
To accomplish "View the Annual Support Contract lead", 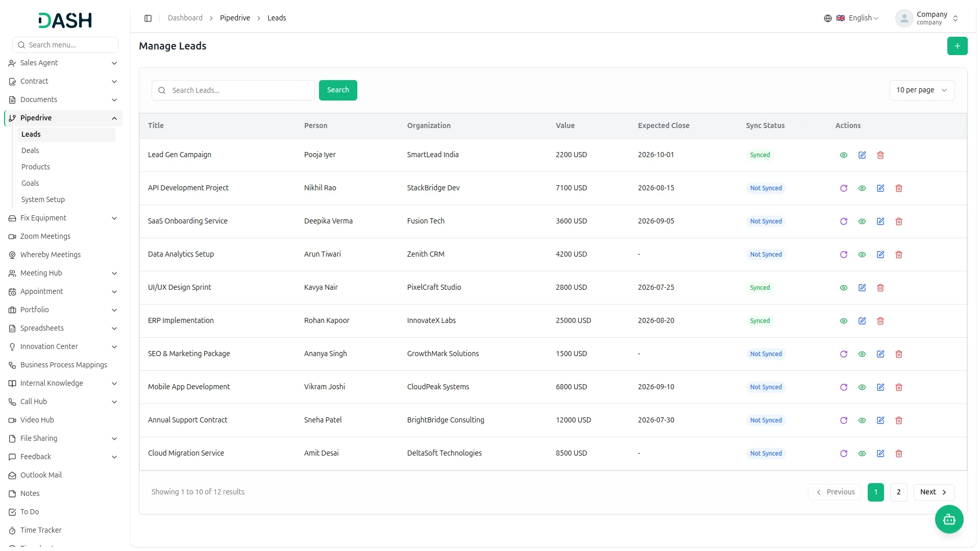I will [862, 420].
